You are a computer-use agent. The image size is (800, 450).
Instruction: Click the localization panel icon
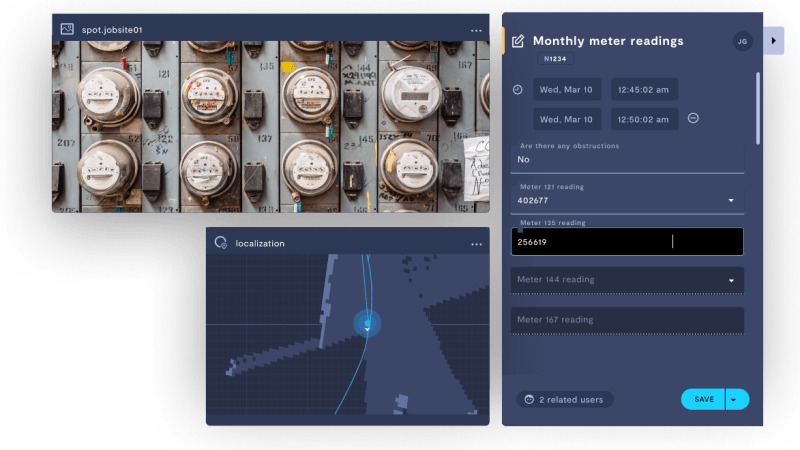[x=221, y=243]
